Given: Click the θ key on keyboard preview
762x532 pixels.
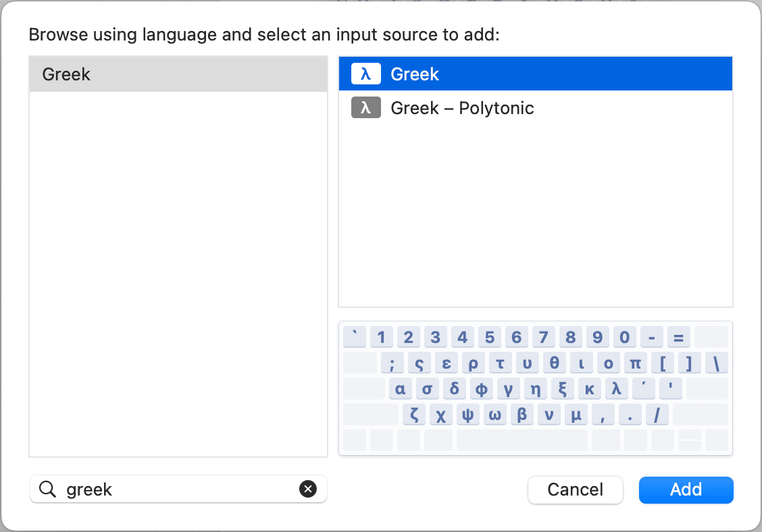Looking at the screenshot, I should click(x=555, y=363).
